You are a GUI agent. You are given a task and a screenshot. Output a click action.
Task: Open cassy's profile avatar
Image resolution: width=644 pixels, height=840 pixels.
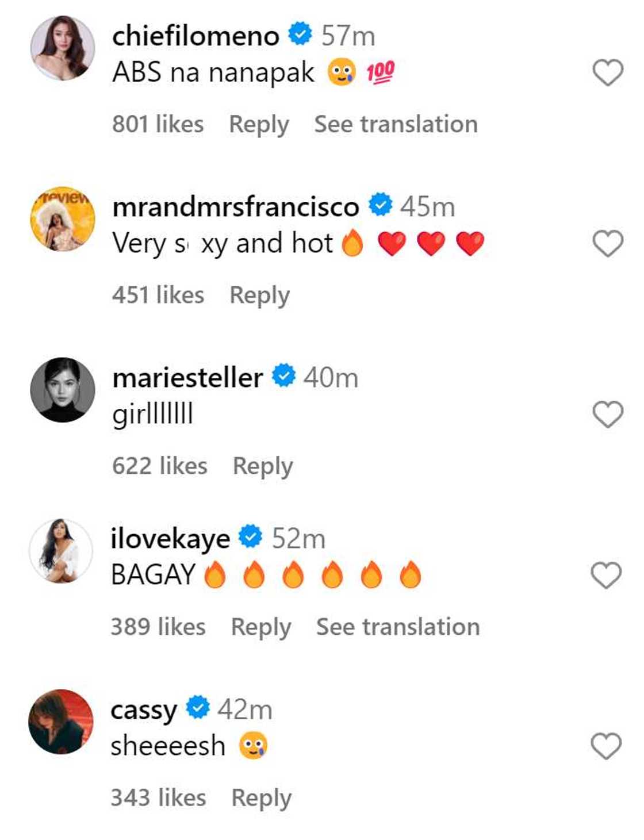61,722
